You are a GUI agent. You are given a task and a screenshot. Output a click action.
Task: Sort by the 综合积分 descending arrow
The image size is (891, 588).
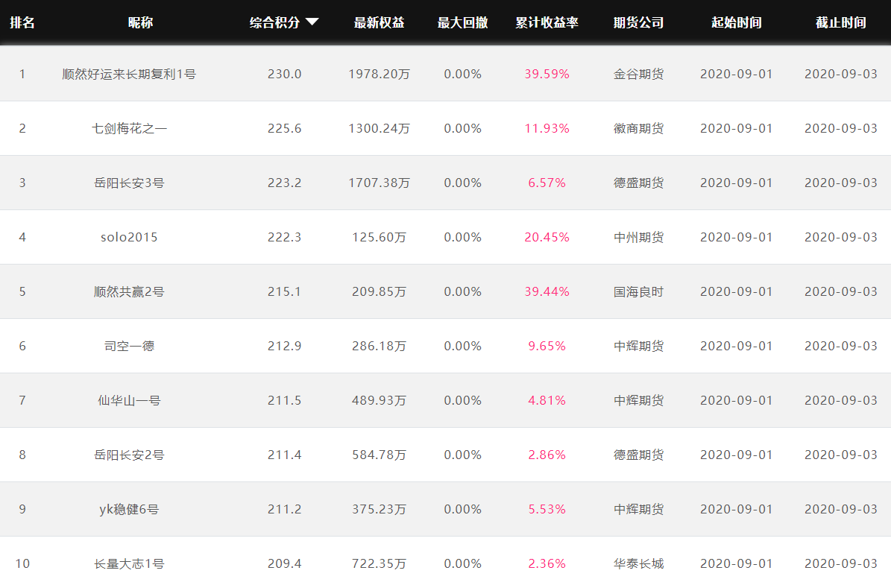click(312, 22)
